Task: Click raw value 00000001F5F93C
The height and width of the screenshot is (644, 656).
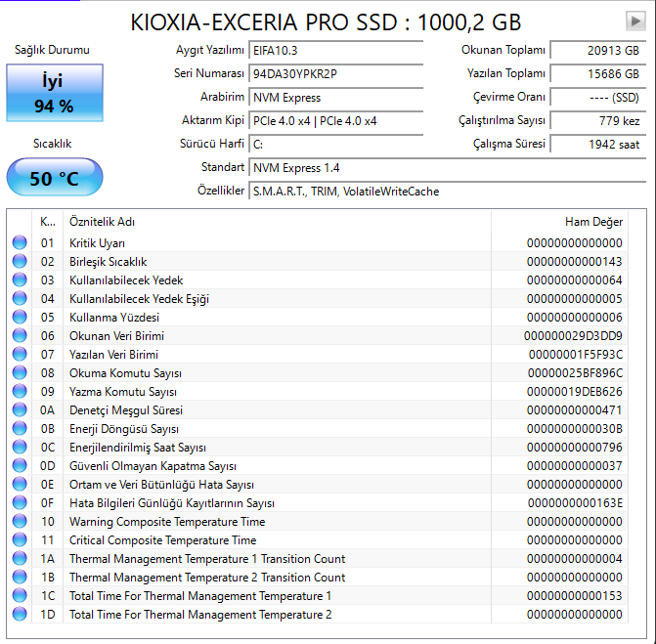Action: click(576, 355)
